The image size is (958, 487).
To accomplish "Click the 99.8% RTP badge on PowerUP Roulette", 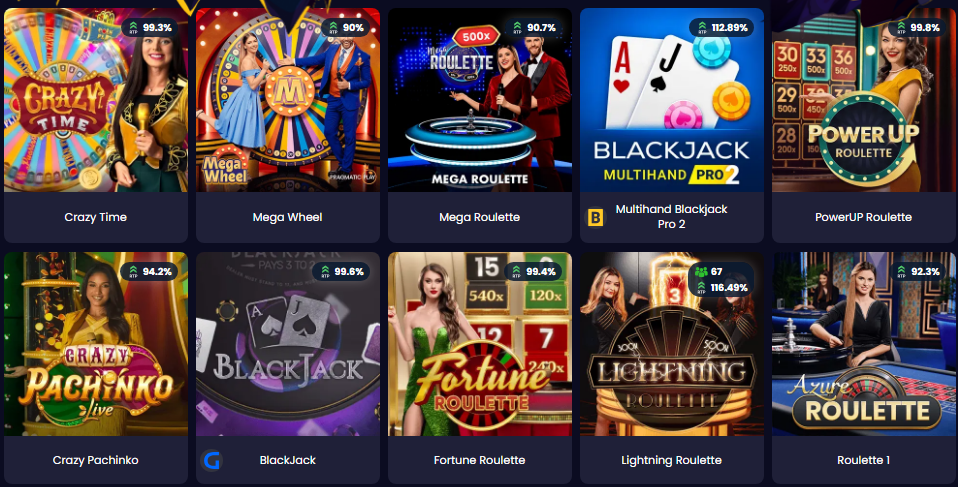I will tap(918, 27).
